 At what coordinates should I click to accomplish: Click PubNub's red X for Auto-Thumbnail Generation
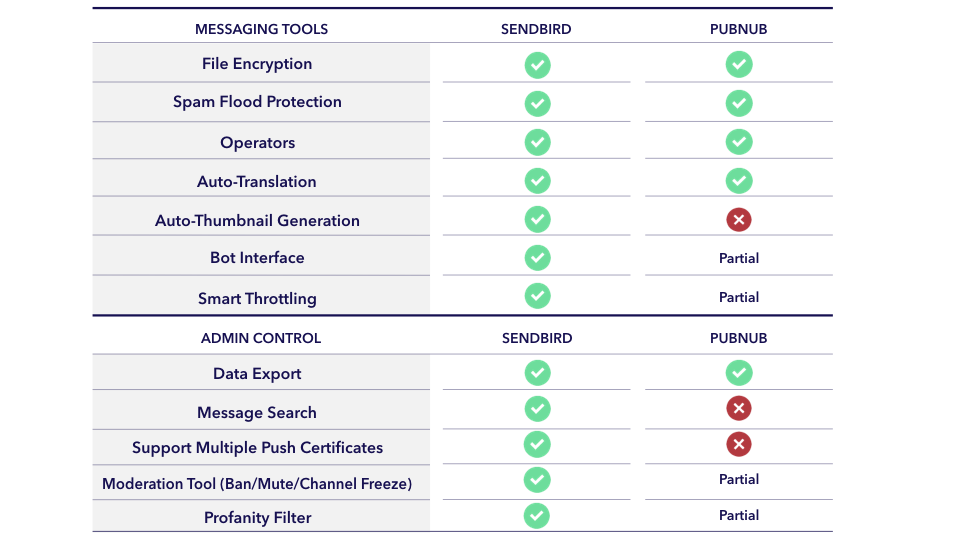tap(739, 220)
